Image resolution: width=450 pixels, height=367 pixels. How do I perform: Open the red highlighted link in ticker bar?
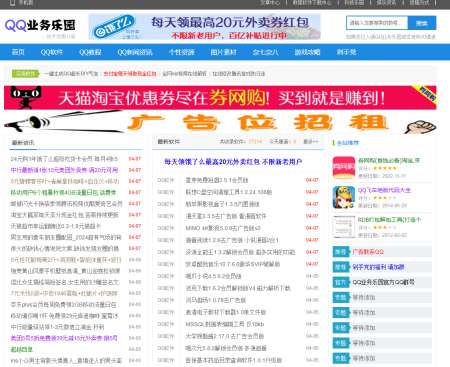click(130, 74)
